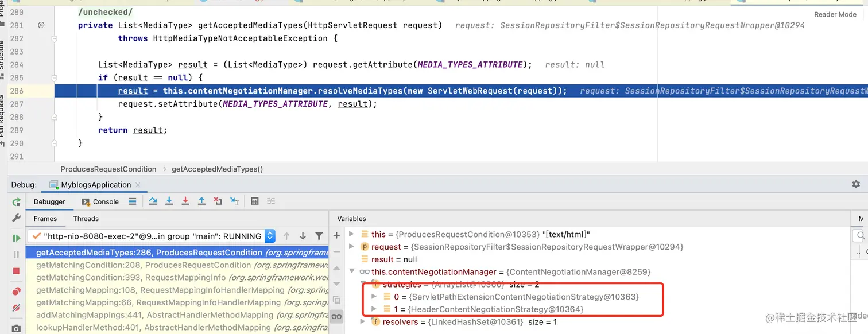Switch to Debugger tab

tap(49, 201)
